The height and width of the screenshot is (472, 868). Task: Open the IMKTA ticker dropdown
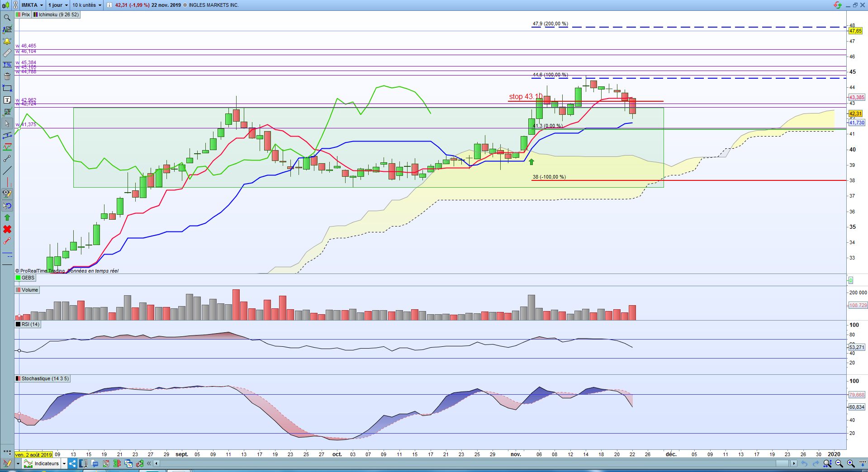click(32, 5)
